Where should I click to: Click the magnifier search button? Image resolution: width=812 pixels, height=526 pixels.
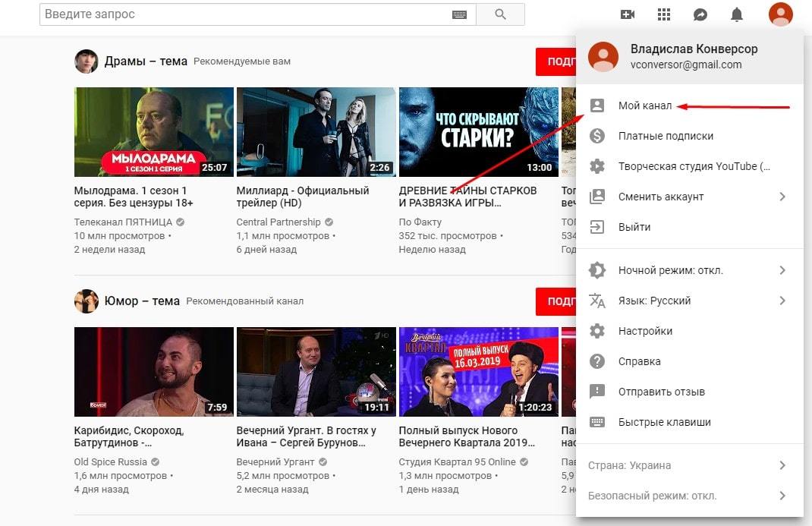[500, 14]
